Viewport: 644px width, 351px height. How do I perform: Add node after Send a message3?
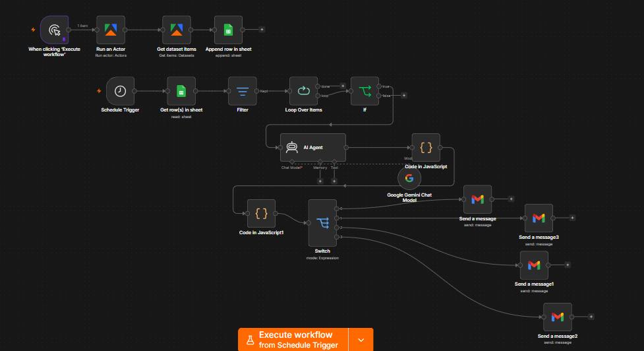tap(572, 218)
